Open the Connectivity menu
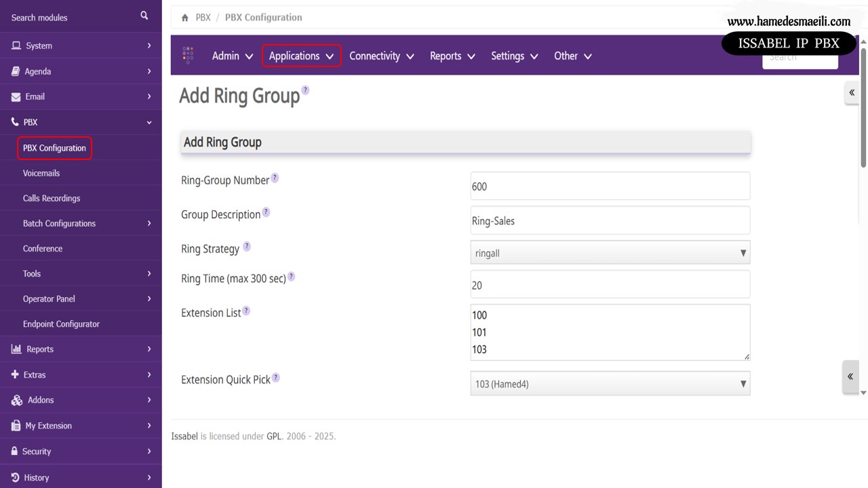The height and width of the screenshot is (488, 868). pos(381,56)
